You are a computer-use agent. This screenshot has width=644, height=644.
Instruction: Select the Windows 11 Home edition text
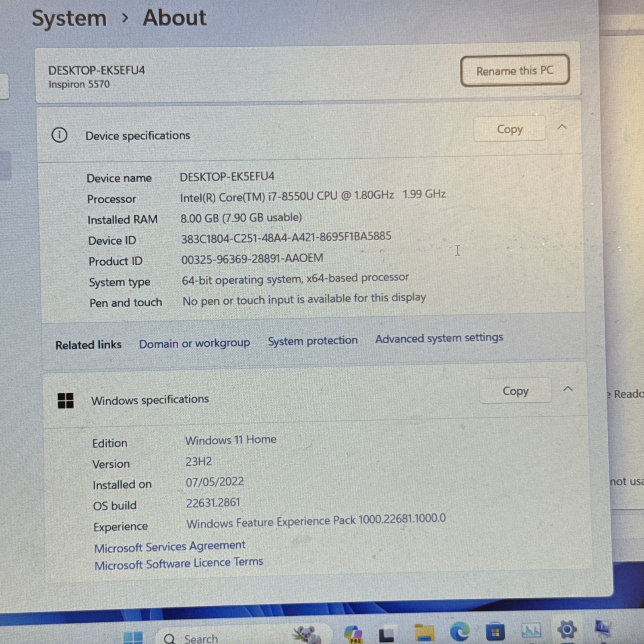tap(231, 440)
